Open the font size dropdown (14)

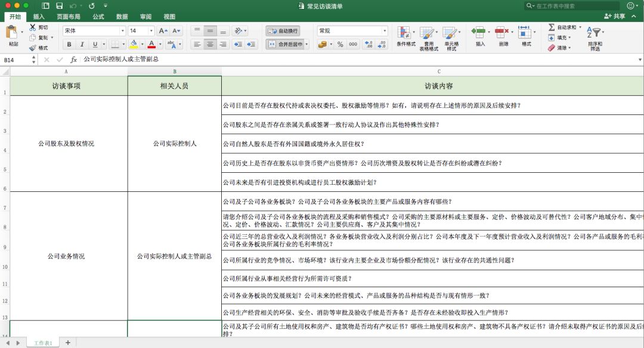(x=151, y=31)
